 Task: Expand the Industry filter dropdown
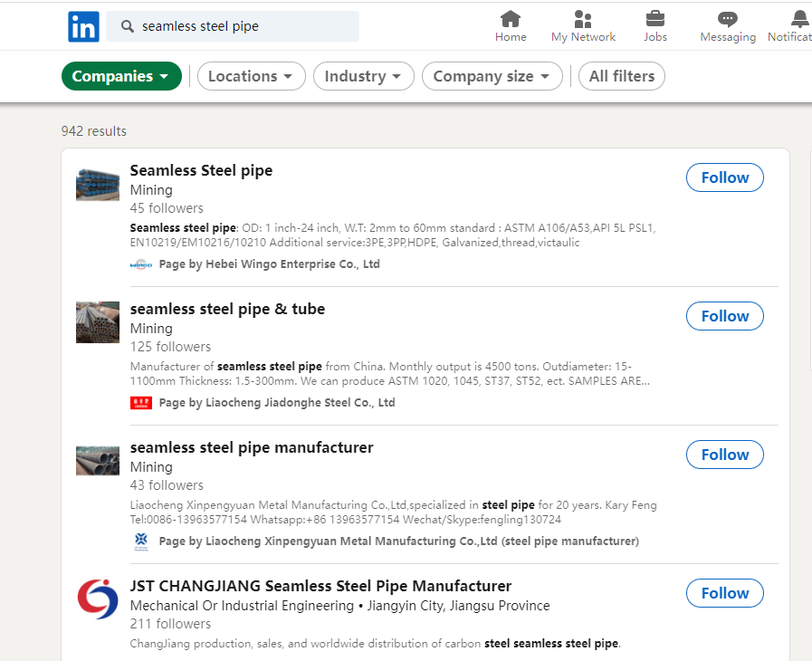[x=364, y=76]
